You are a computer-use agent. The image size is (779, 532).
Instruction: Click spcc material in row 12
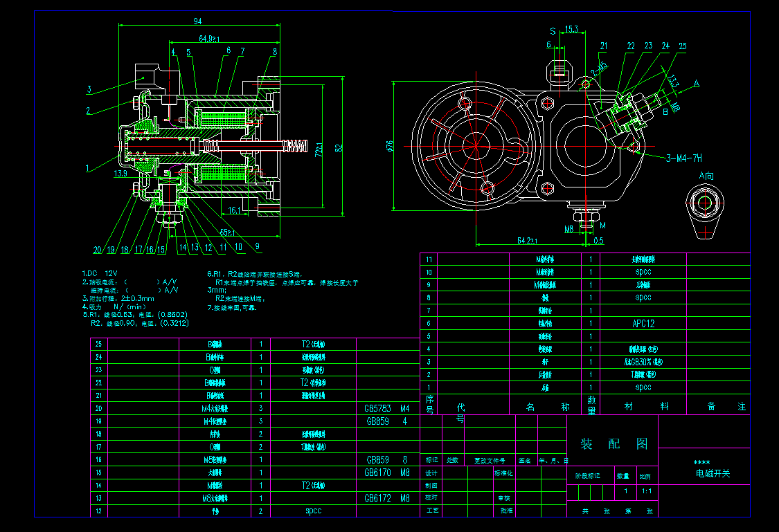pyautogui.click(x=314, y=511)
